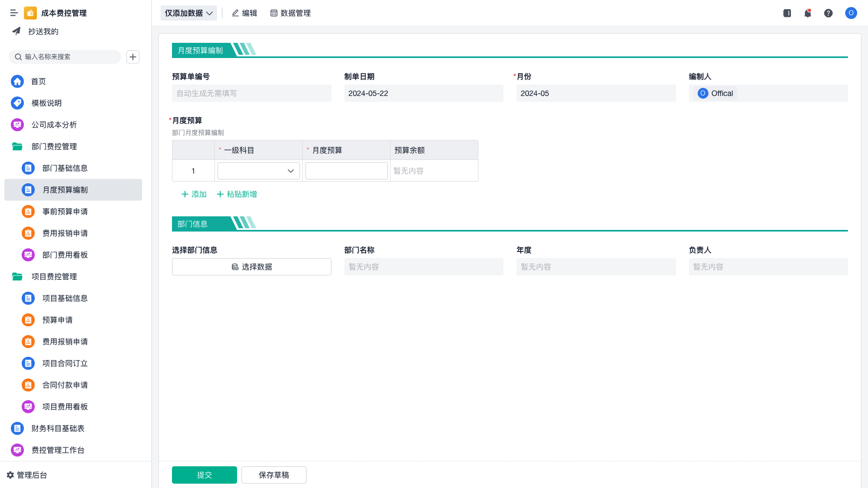Open the 一级科目 dropdown in row 1
This screenshot has width=868, height=488.
259,171
